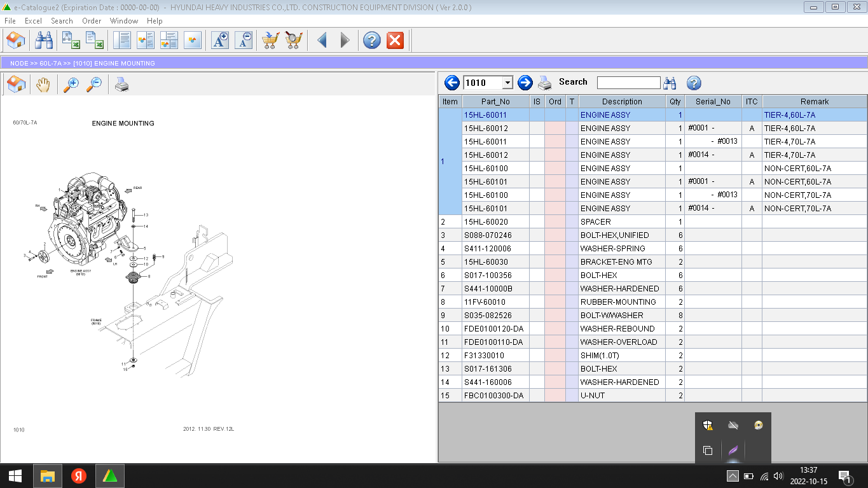Screen dimensions: 868x488
Task: Click the add to shopping cart icon
Action: pyautogui.click(x=271, y=41)
